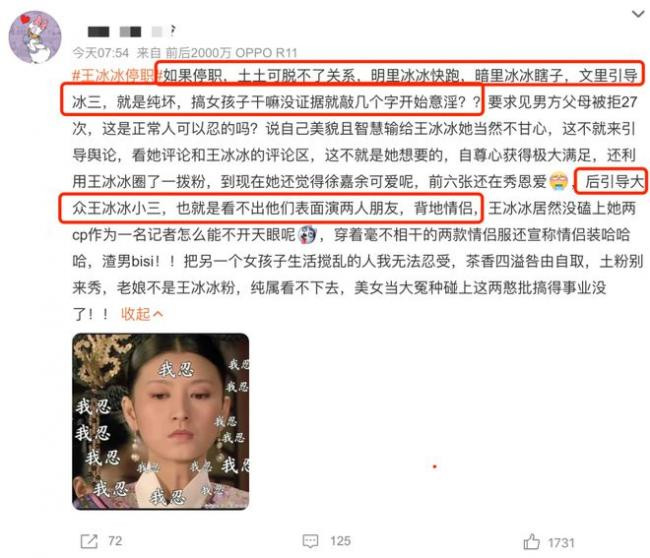Click the 前后2000万 OPPO R11 source link

tap(231, 53)
